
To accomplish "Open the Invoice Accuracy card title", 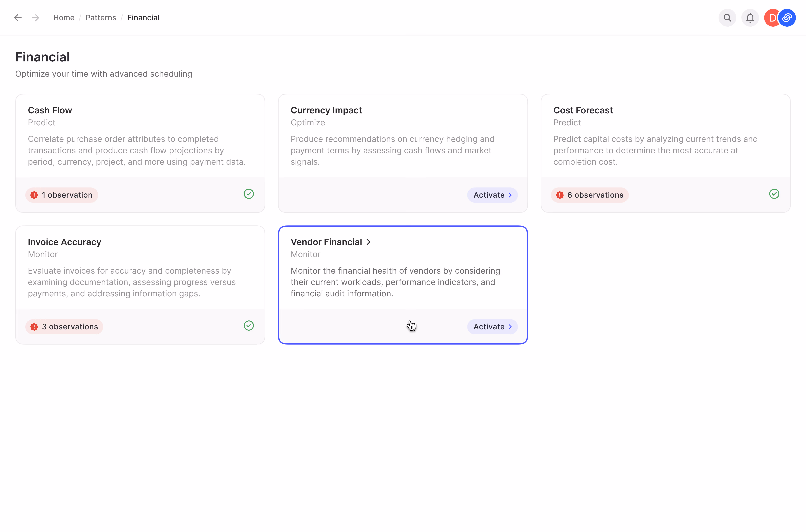I will (x=64, y=242).
